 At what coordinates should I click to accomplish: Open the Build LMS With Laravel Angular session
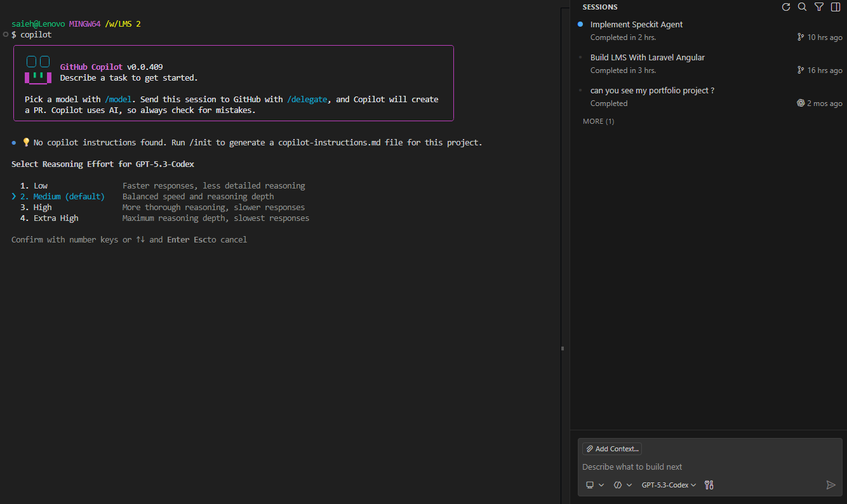[648, 57]
